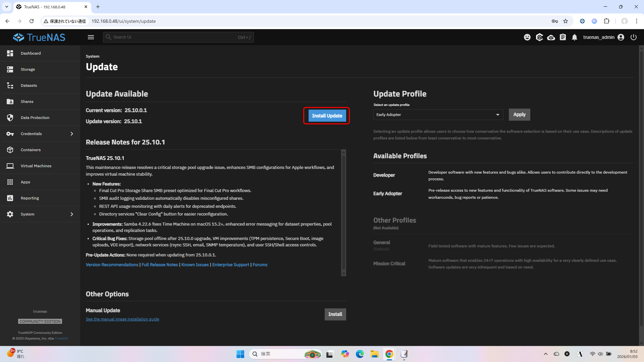644x362 pixels.
Task: Expand the System submenu chevron
Action: click(72, 214)
